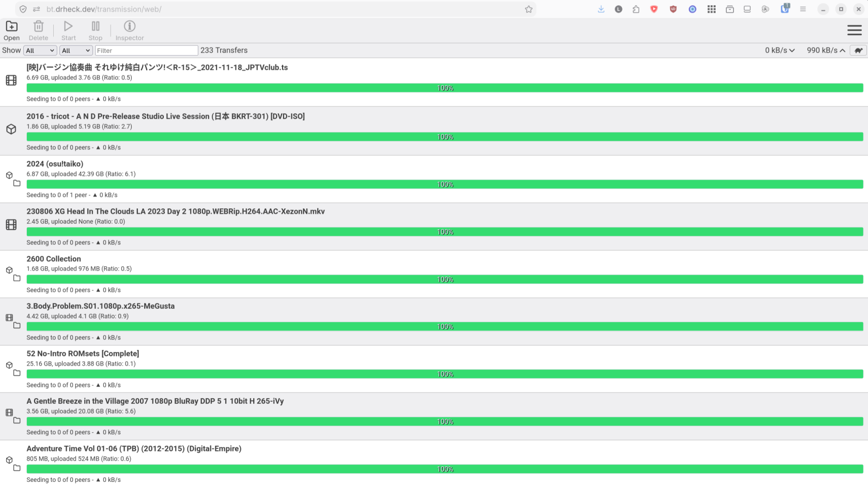Select the 3.Body.Problem.S01.1080p.x265-MeGusta torrent name
Image resolution: width=868 pixels, height=487 pixels.
pos(101,306)
